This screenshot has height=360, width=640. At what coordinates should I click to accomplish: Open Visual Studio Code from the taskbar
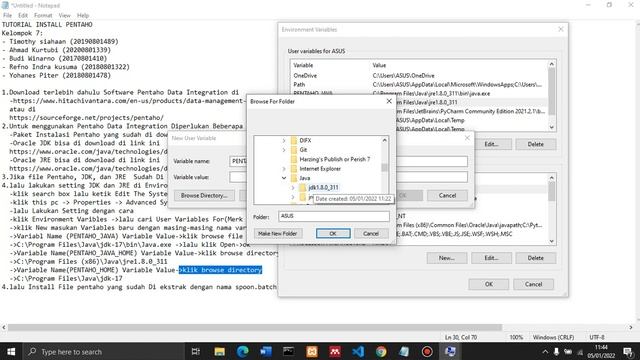point(358,351)
